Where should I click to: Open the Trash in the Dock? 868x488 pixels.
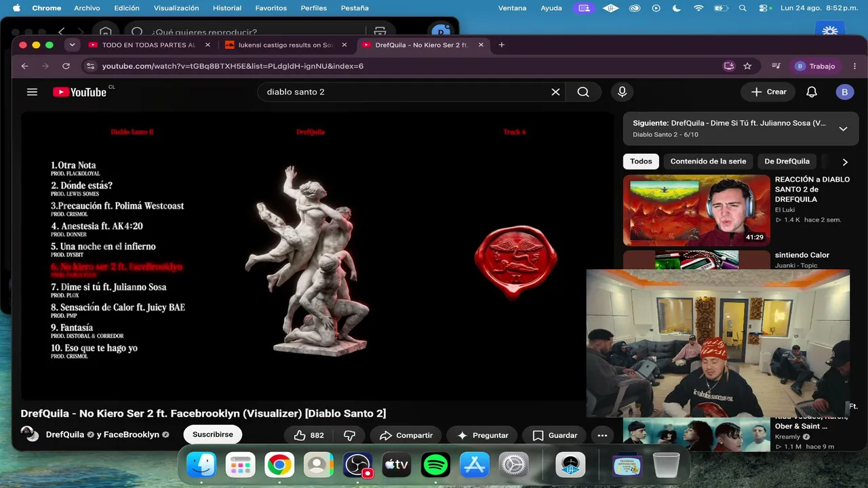point(666,465)
